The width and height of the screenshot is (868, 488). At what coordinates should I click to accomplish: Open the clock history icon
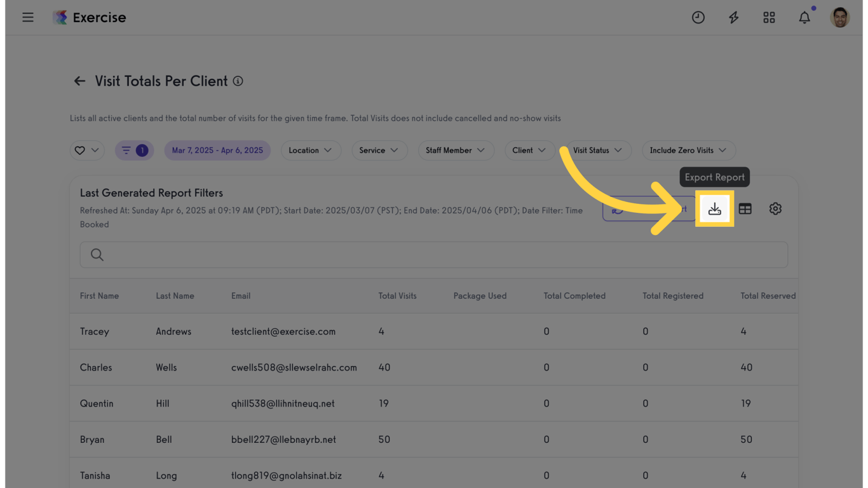point(698,17)
